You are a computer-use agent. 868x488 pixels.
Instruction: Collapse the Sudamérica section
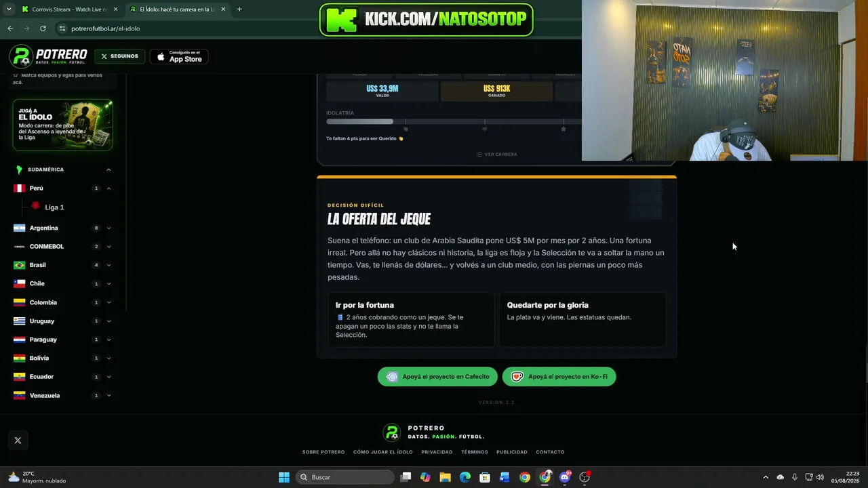(108, 169)
